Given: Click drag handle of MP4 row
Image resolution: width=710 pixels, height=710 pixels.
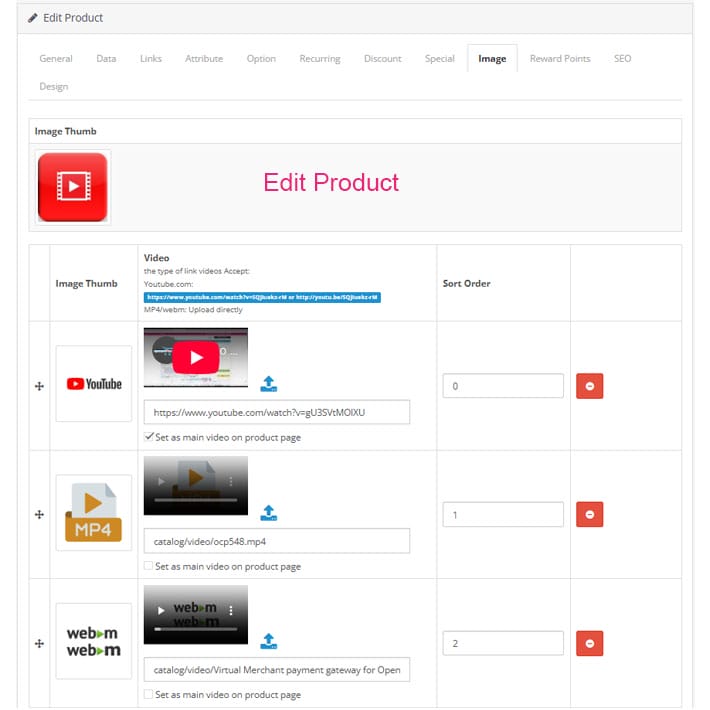Looking at the screenshot, I should [x=40, y=514].
